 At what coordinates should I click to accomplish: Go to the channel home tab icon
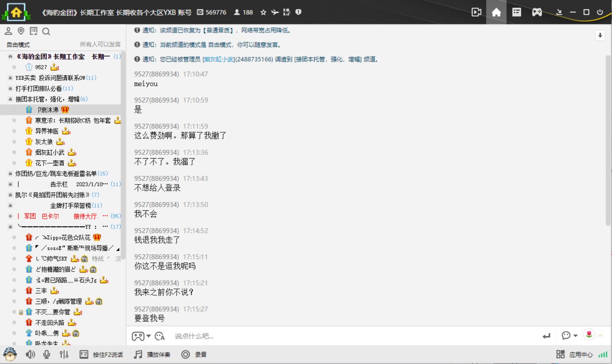point(496,12)
